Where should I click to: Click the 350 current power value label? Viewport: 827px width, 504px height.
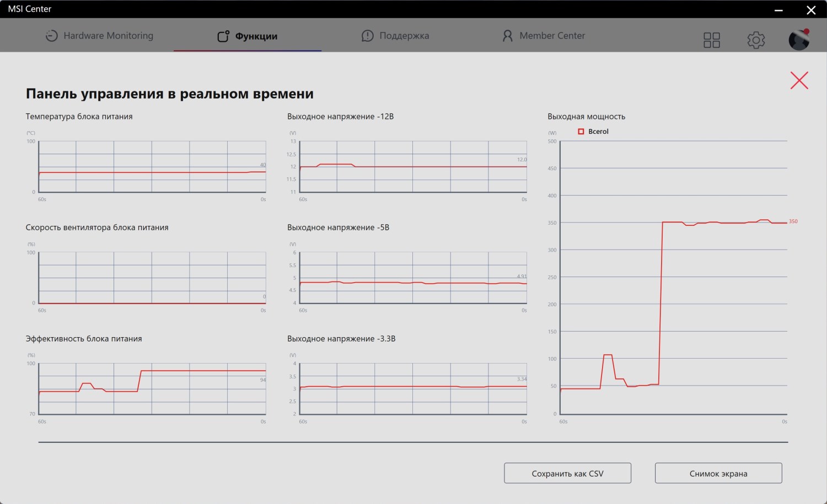coord(793,221)
